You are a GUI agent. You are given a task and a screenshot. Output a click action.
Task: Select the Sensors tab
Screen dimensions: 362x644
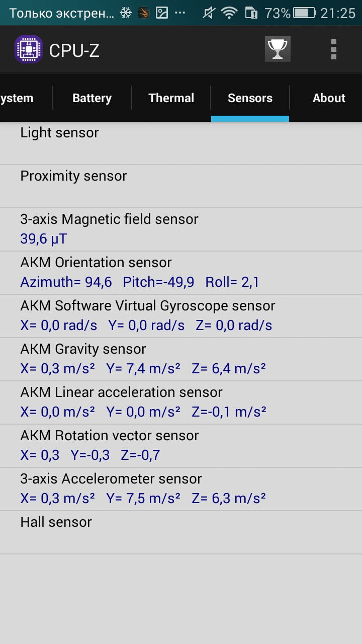(x=250, y=98)
